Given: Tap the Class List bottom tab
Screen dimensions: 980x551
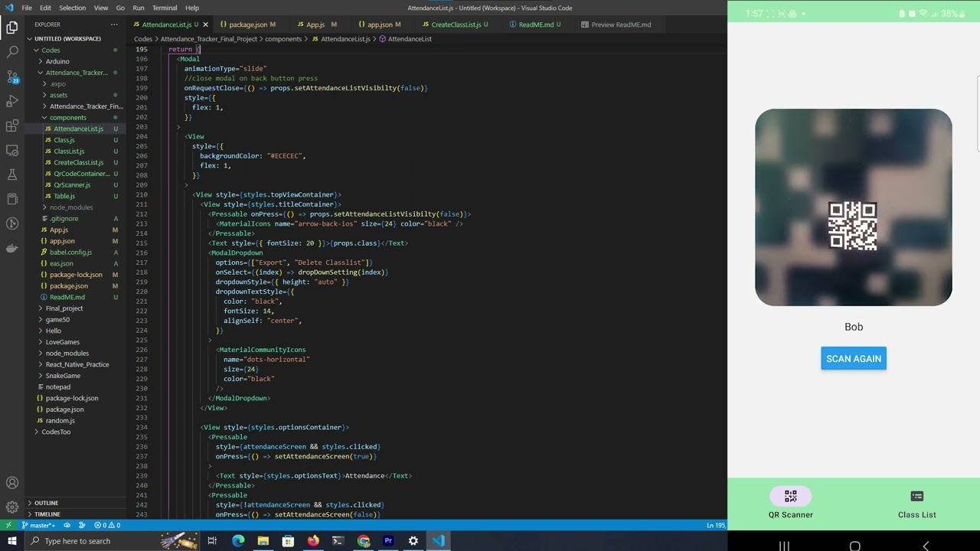Looking at the screenshot, I should coord(917,504).
